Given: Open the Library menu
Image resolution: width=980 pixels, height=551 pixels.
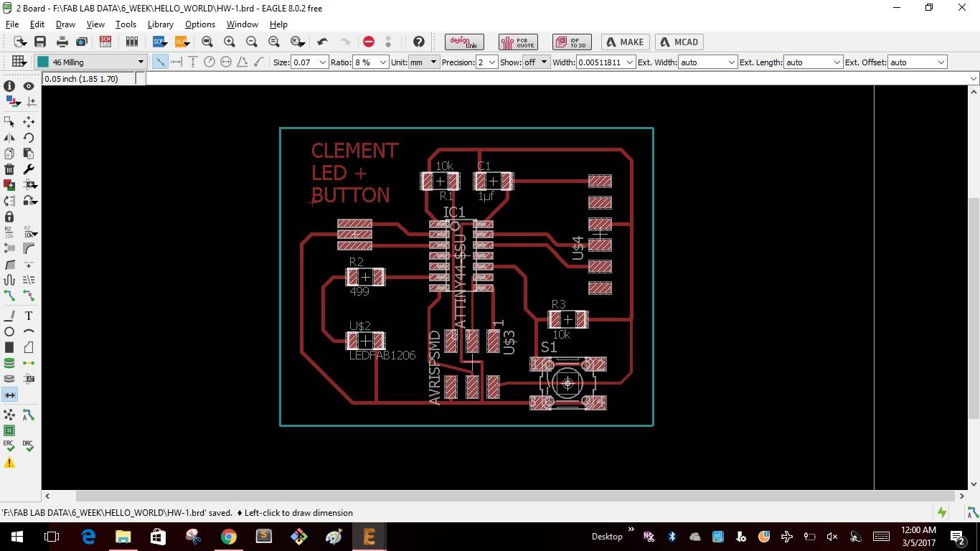Looking at the screenshot, I should tap(160, 24).
